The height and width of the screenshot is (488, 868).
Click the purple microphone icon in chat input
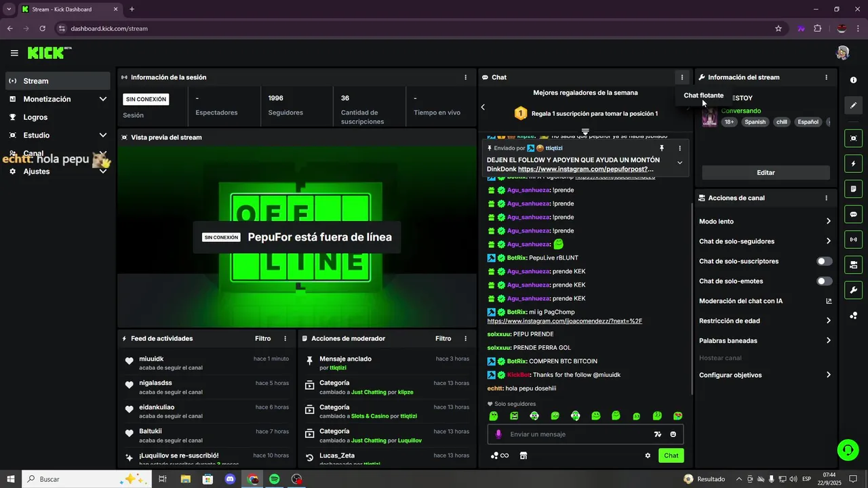(498, 434)
